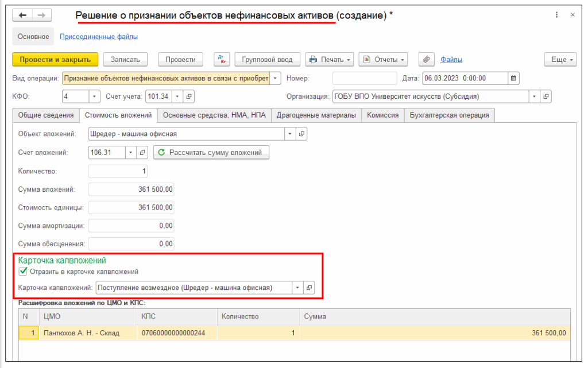This screenshot has height=368, width=588.
Task: Open the Объект вложений record in a window
Action: click(x=301, y=134)
